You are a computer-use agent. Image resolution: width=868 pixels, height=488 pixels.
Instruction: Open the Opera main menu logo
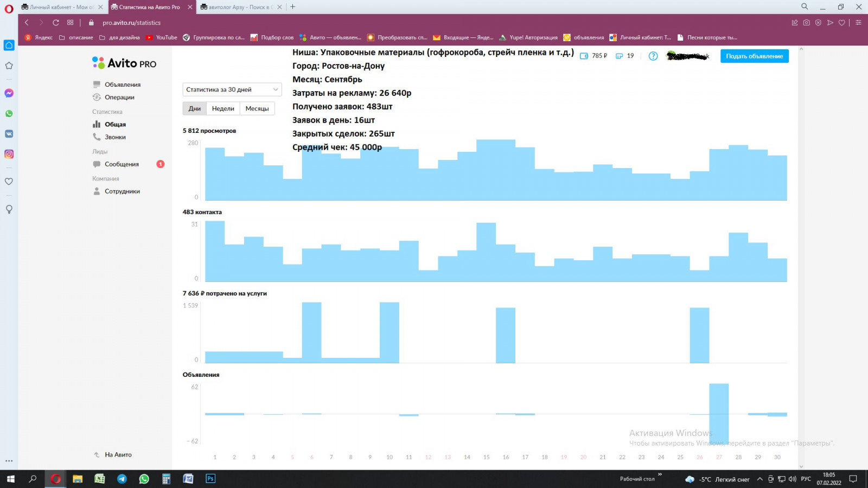coord(9,9)
